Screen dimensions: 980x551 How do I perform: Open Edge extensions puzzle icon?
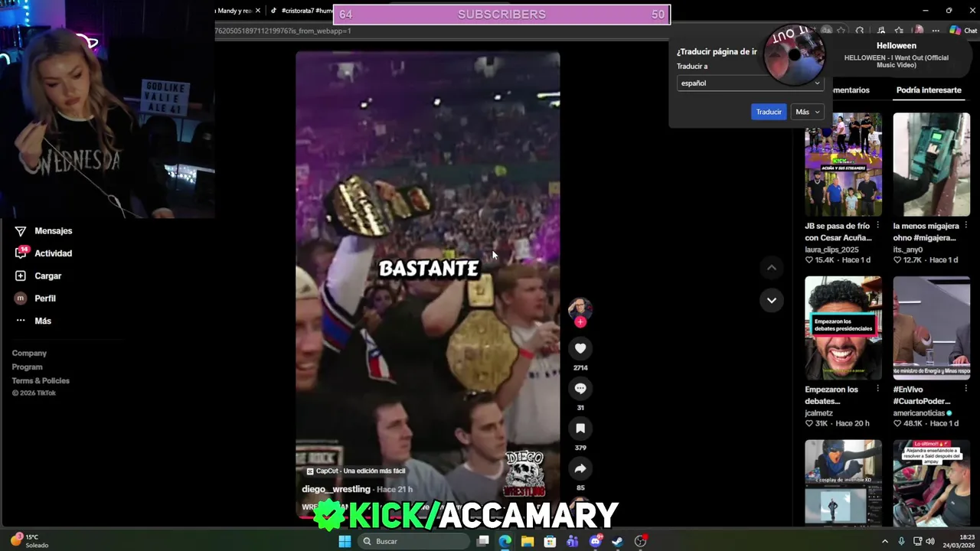[x=860, y=31]
